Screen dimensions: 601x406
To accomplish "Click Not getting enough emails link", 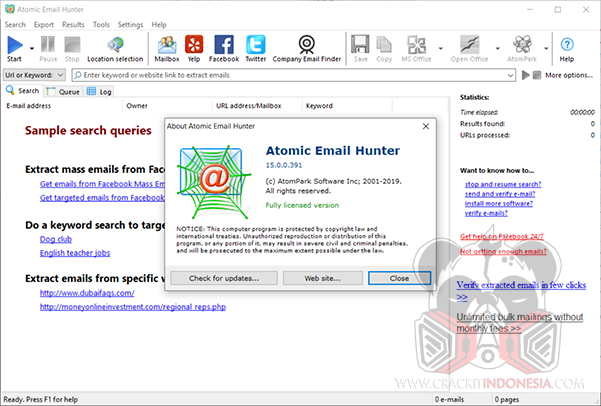I will [503, 251].
